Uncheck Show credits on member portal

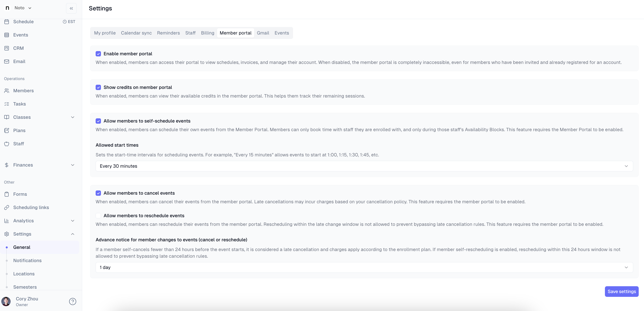click(98, 87)
